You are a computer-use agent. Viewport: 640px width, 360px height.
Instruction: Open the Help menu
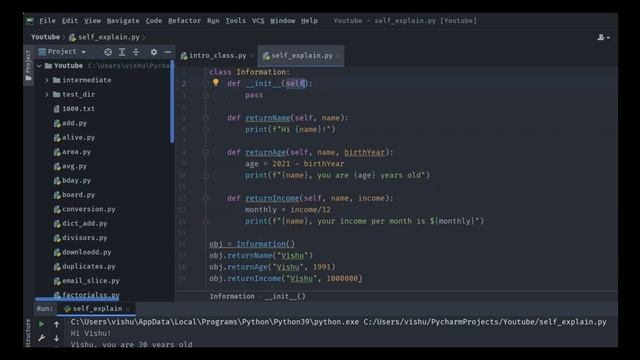click(309, 20)
